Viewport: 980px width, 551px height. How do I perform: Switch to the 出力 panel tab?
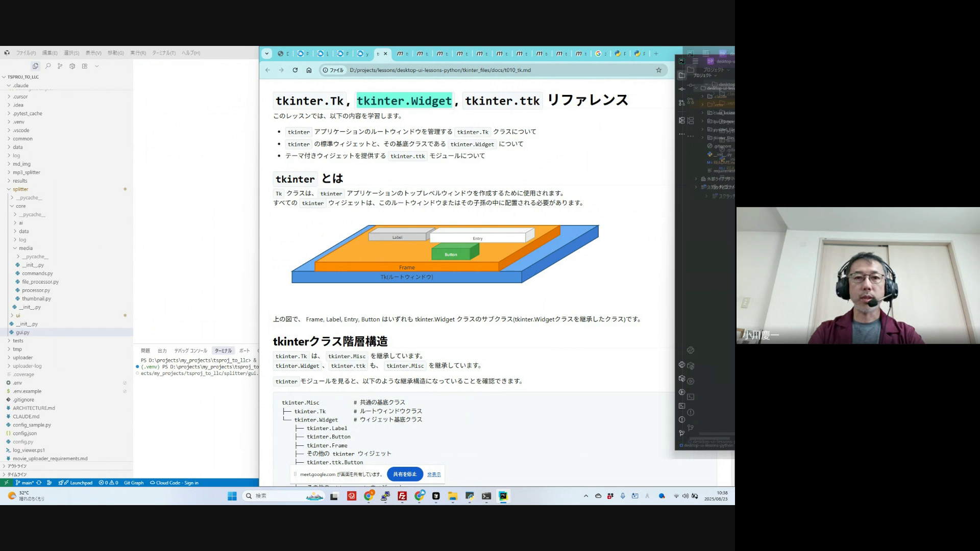[x=162, y=350]
